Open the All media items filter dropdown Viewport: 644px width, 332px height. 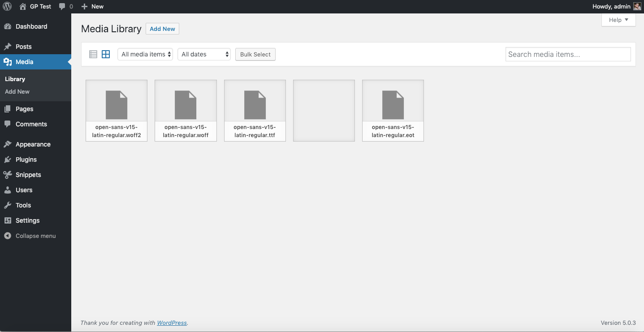coord(145,54)
